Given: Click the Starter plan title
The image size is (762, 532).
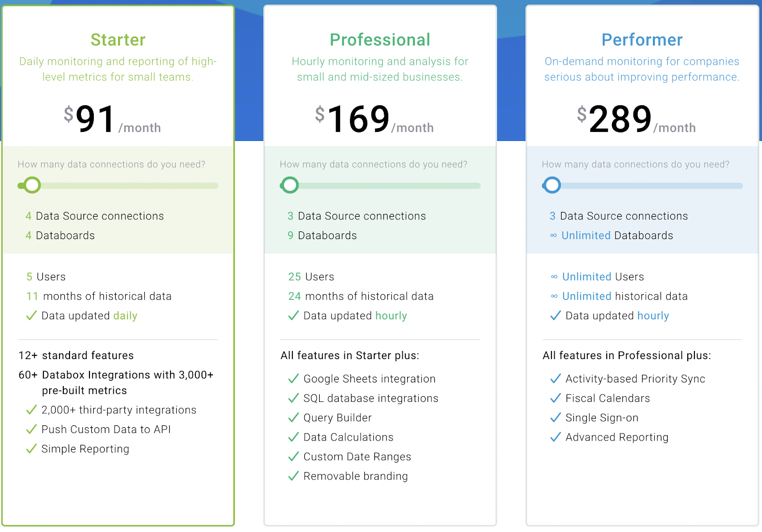Looking at the screenshot, I should click(x=118, y=40).
